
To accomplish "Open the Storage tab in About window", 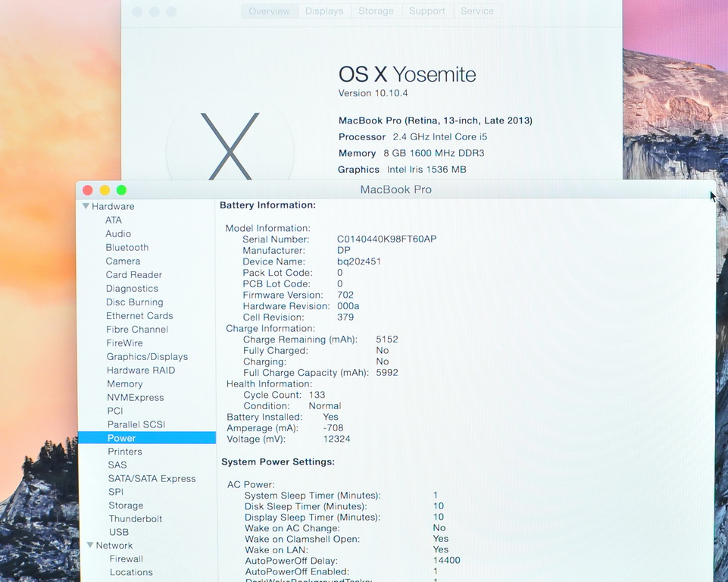I will [376, 11].
